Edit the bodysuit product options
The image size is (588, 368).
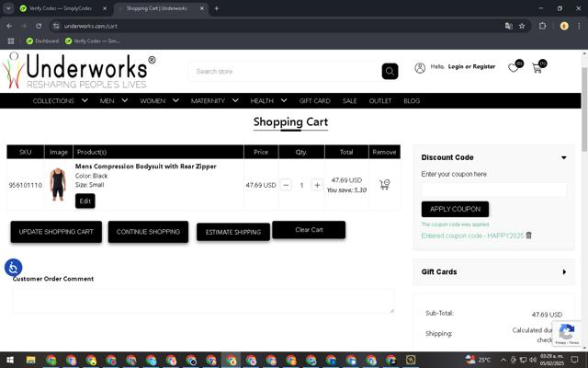(85, 201)
